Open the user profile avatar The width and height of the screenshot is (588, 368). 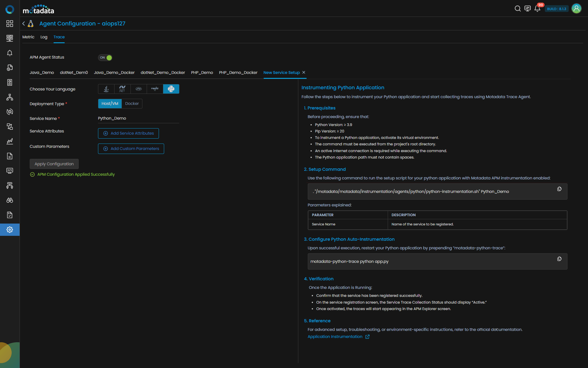tap(576, 9)
